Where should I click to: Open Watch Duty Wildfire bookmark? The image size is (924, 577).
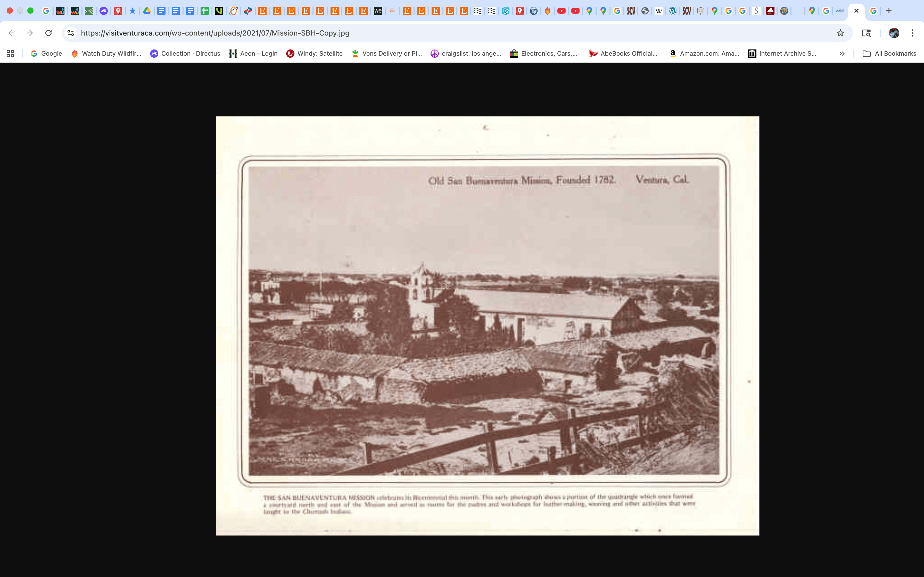coord(106,53)
